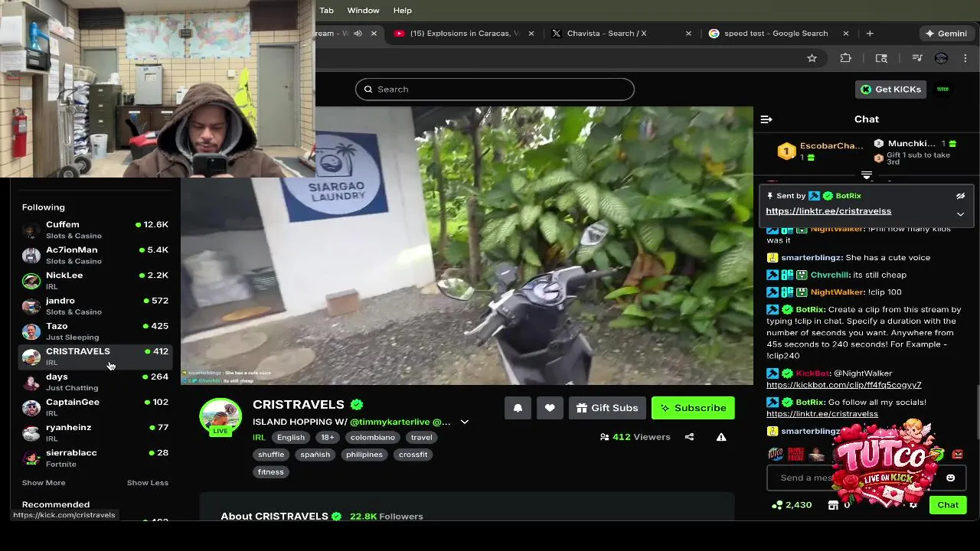Bookmark this page with the star icon
980x551 pixels.
pyautogui.click(x=812, y=58)
